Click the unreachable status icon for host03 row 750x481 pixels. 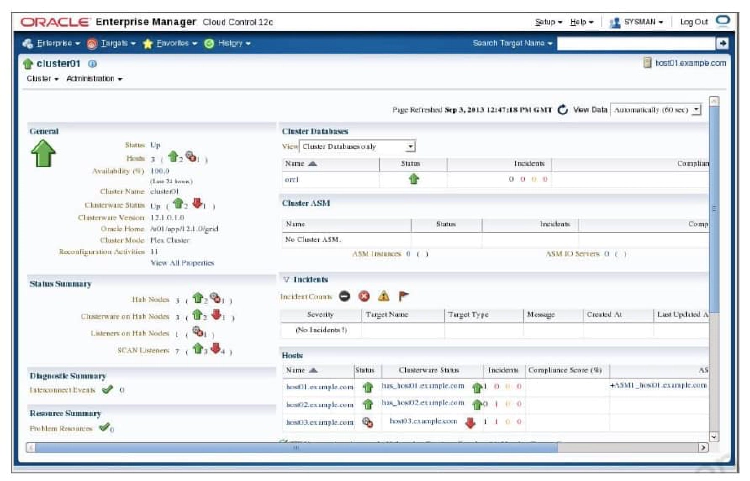(x=367, y=422)
